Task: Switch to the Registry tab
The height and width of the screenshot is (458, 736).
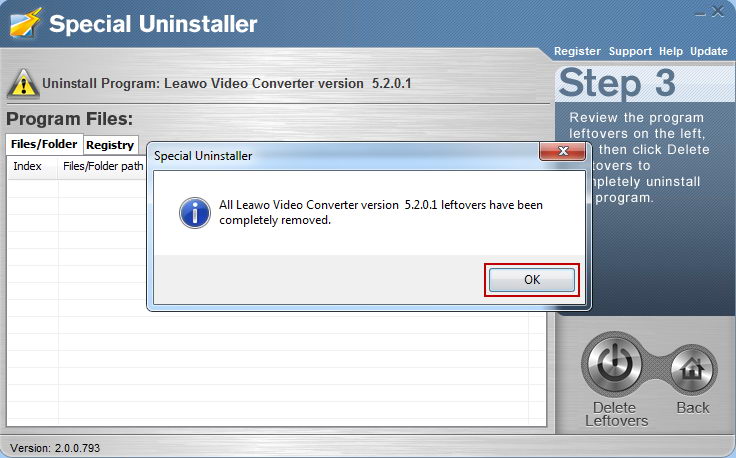Action: [110, 145]
